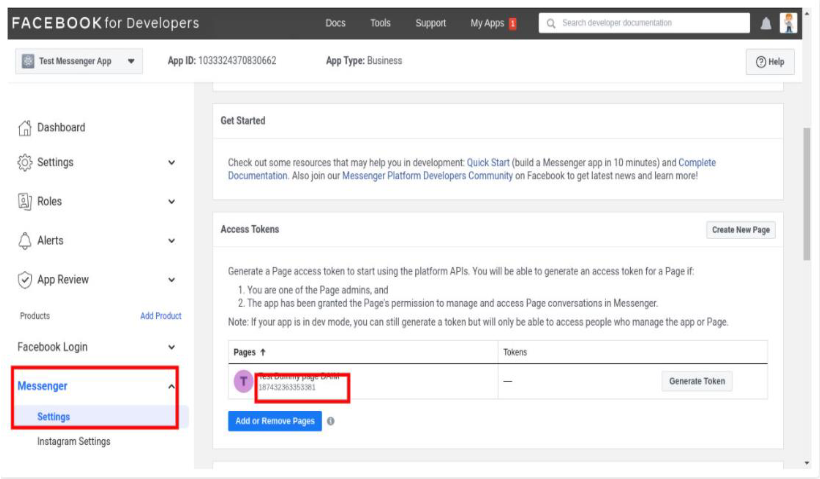Image resolution: width=820 pixels, height=479 pixels.
Task: Click the Test Messenger App icon
Action: 28,61
